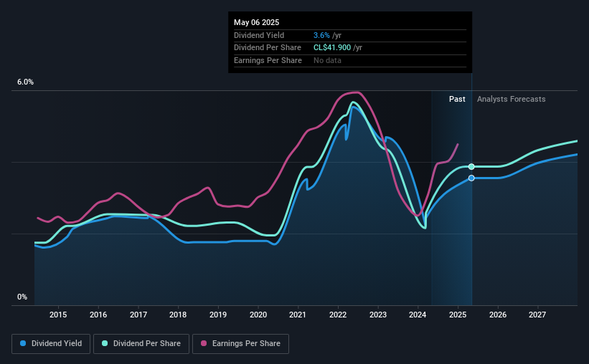This screenshot has height=364, width=589.
Task: Click the Past region label
Action: click(x=457, y=99)
